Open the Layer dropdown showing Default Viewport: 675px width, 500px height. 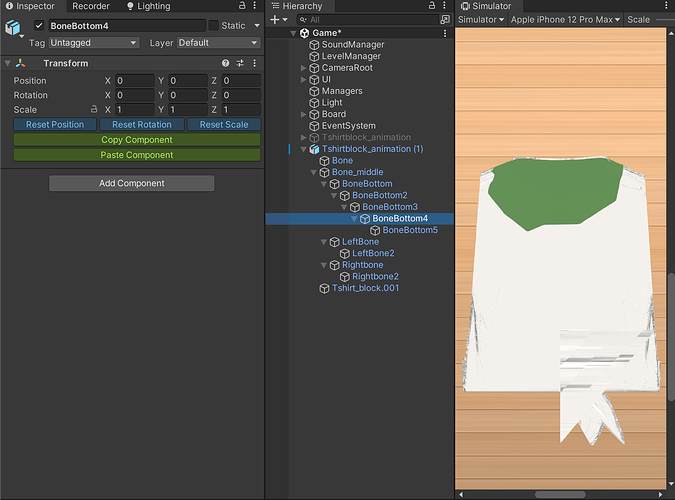tap(218, 43)
